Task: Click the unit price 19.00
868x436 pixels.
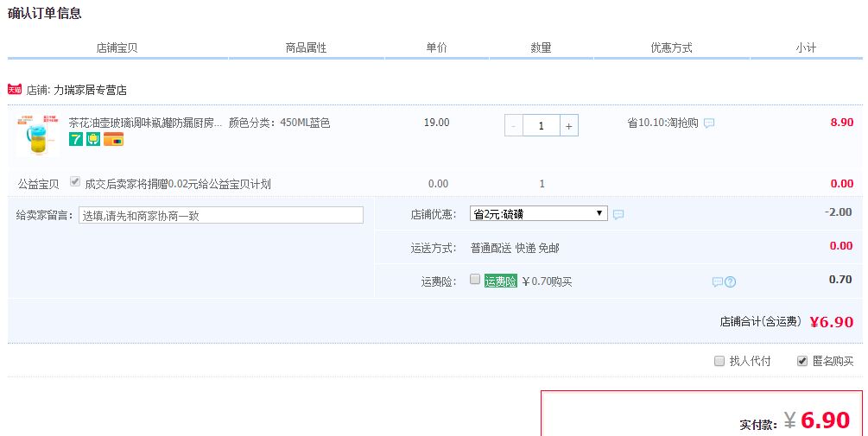Action: click(437, 123)
